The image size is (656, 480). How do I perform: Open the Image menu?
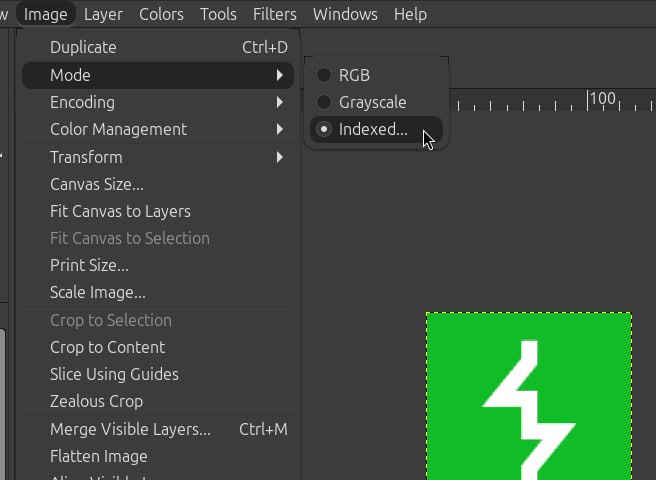46,14
